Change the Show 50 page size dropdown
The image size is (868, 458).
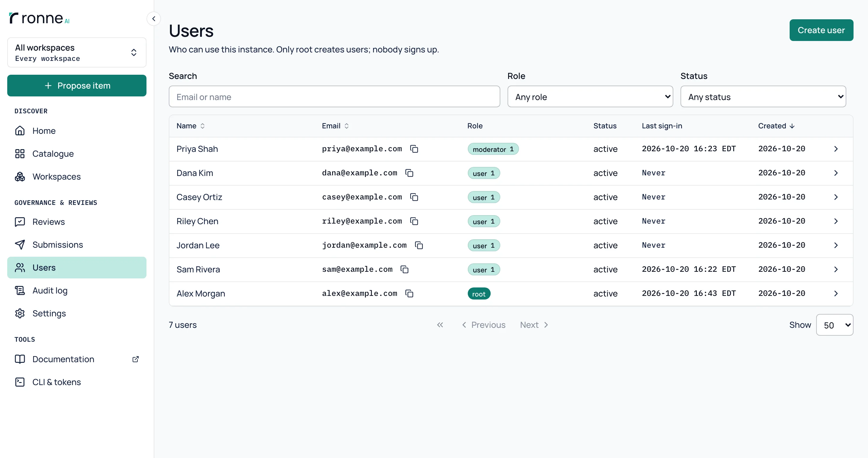[x=835, y=325]
